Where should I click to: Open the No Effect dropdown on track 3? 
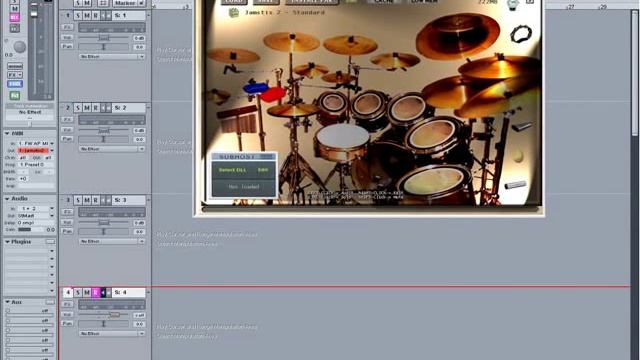(x=112, y=241)
